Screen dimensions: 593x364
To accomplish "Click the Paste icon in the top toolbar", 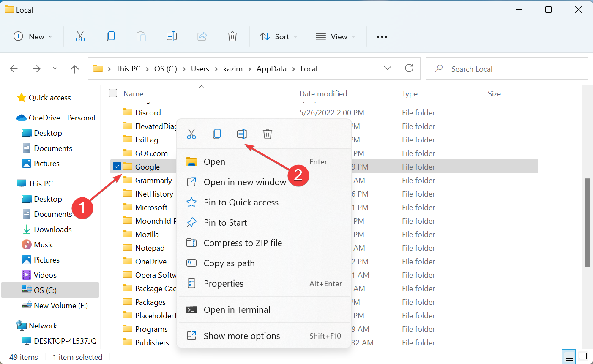I will (x=141, y=37).
